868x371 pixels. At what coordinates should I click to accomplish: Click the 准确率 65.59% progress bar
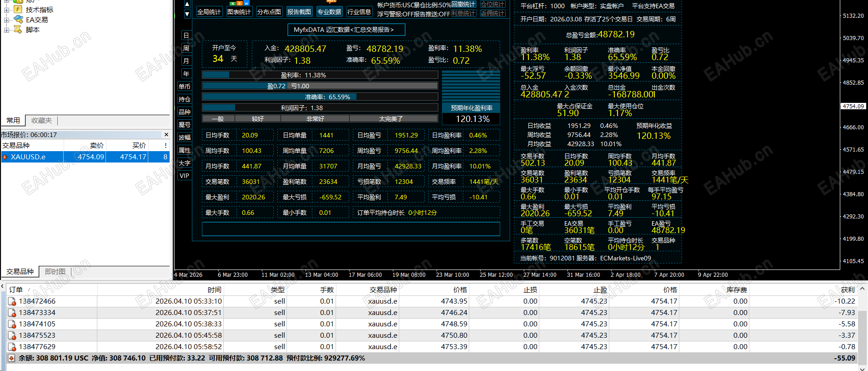pos(320,97)
